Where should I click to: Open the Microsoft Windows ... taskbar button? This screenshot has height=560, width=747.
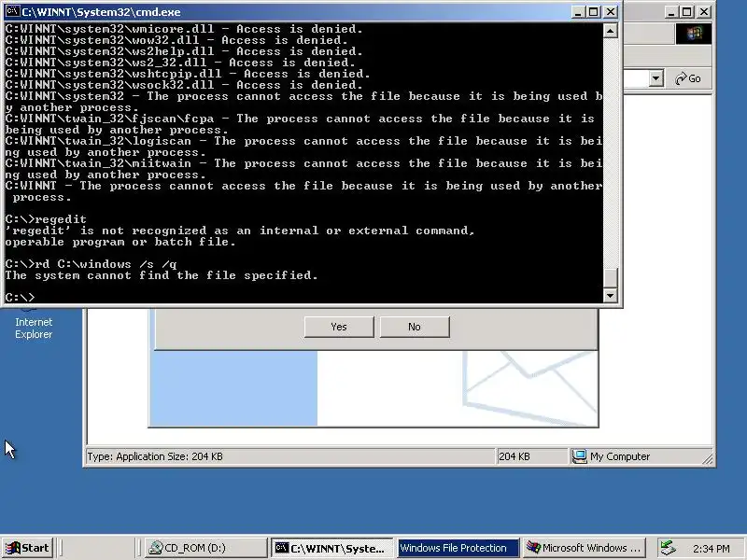click(x=585, y=548)
